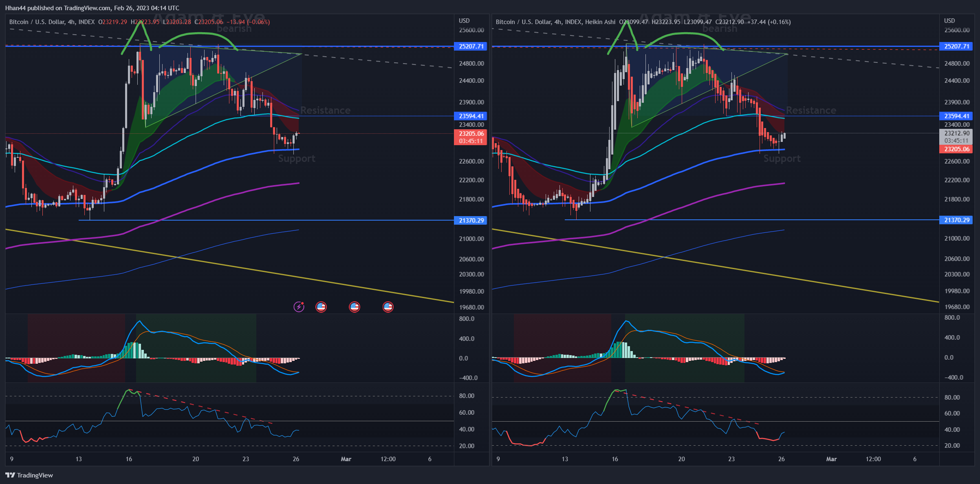The width and height of the screenshot is (980, 484).
Task: Click the right chart's Support label
Action: click(782, 159)
